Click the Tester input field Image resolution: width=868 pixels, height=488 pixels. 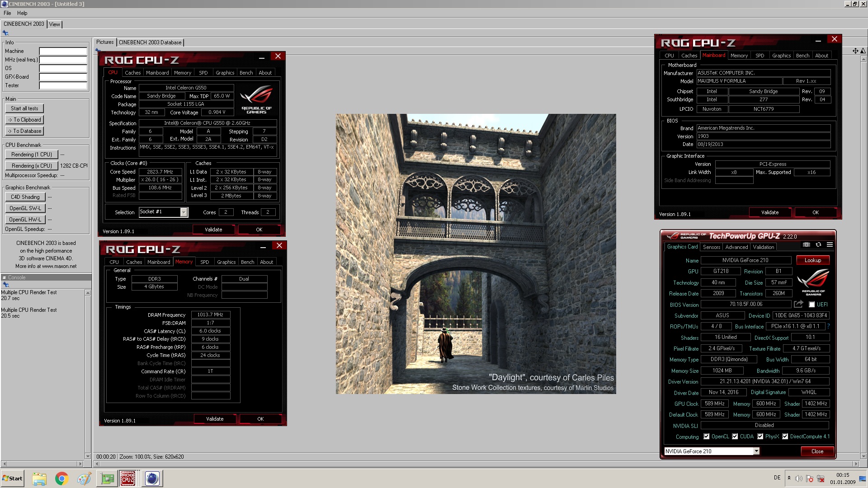[63, 85]
